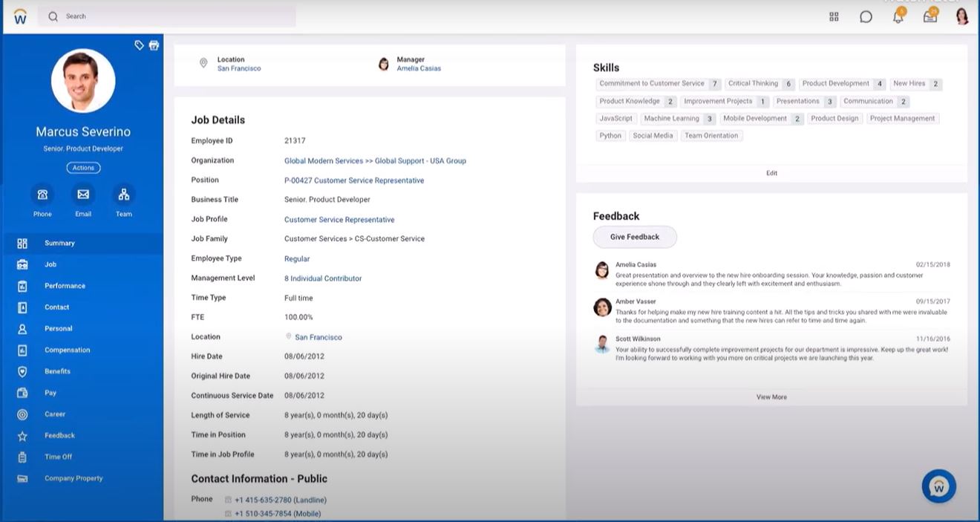The width and height of the screenshot is (980, 522).
Task: Click the Regular employee type link
Action: click(297, 259)
